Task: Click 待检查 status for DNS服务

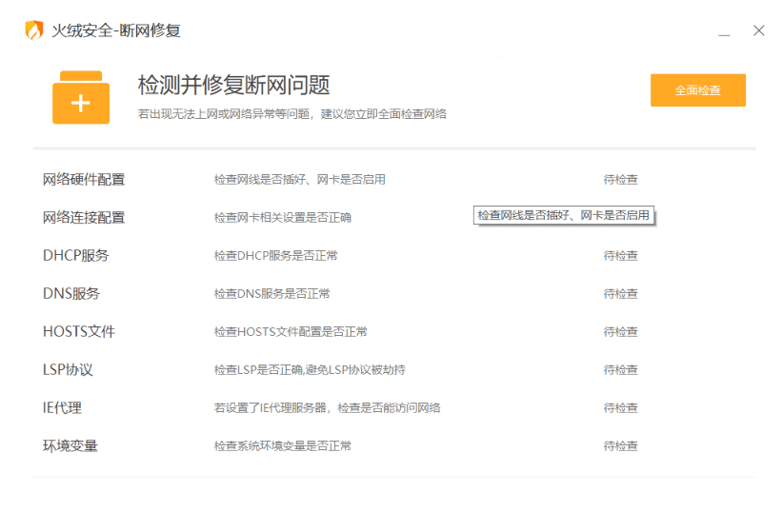Action: tap(621, 293)
